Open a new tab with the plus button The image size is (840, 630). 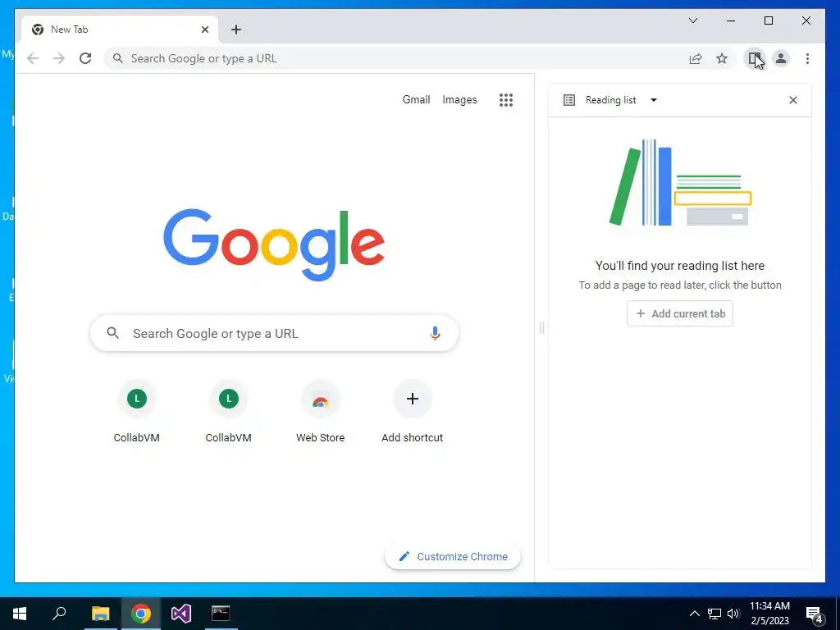[236, 30]
